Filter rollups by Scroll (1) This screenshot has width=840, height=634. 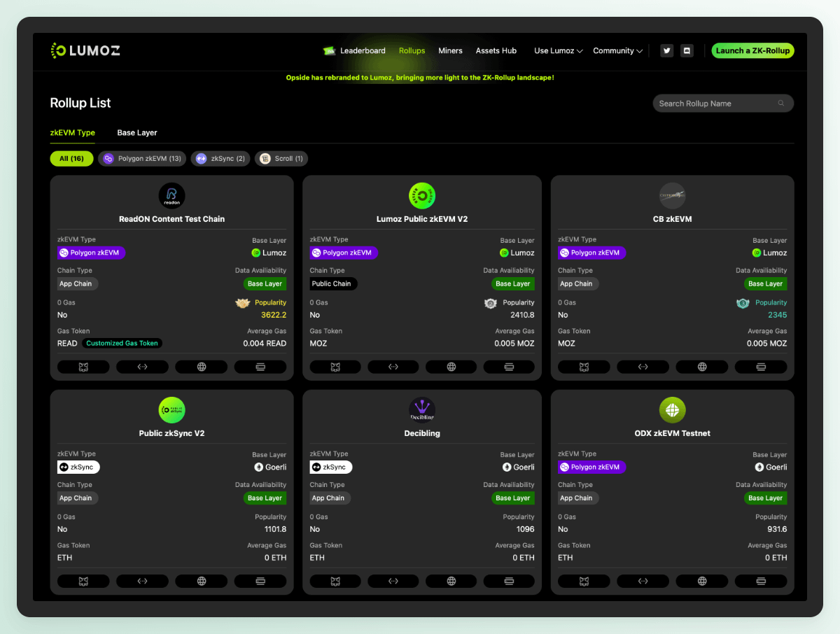click(x=281, y=159)
